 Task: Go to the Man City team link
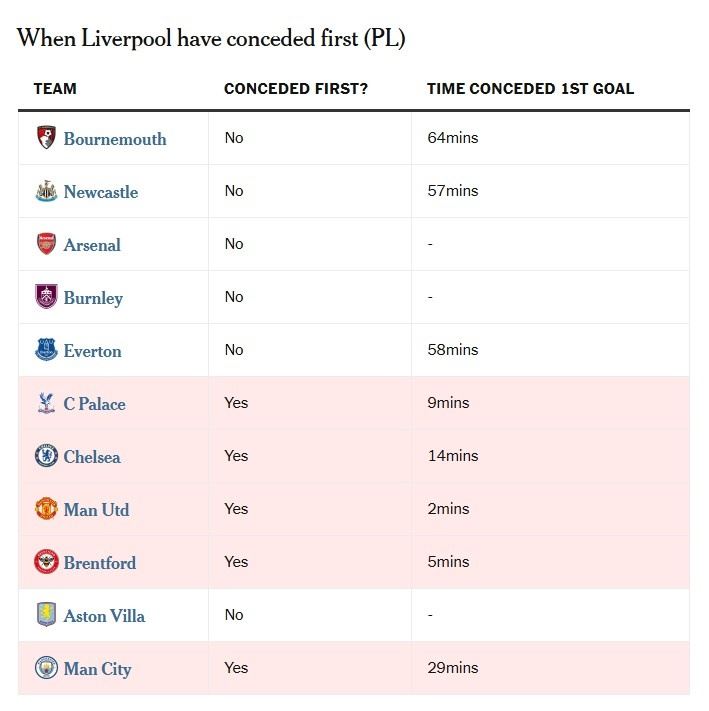coord(98,669)
